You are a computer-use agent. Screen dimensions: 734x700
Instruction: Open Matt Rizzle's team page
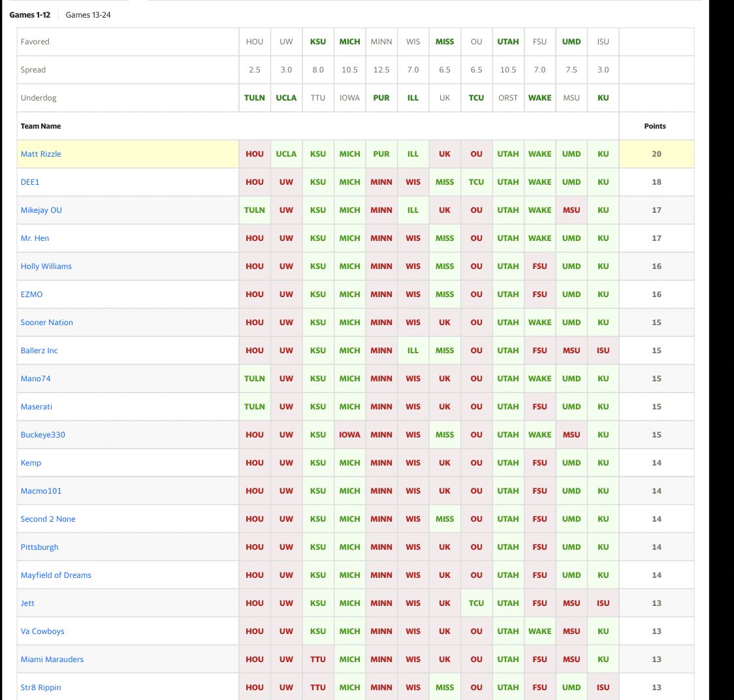coord(40,154)
